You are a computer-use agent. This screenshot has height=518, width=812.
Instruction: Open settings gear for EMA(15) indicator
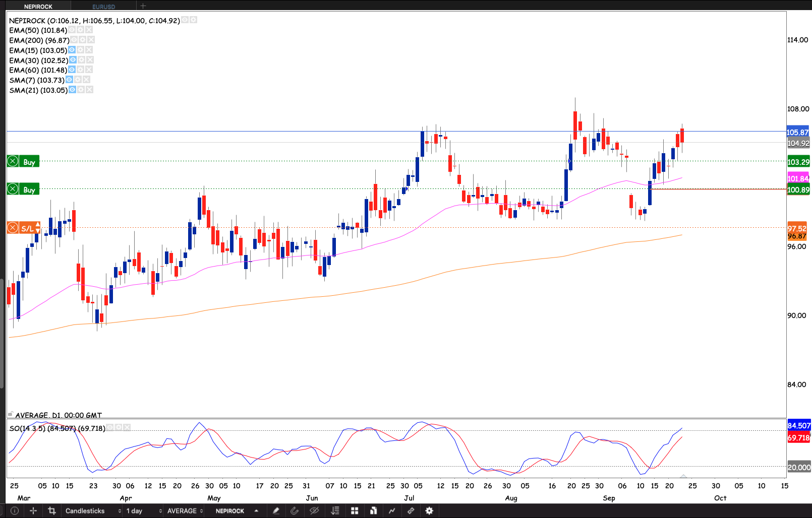pyautogui.click(x=81, y=50)
